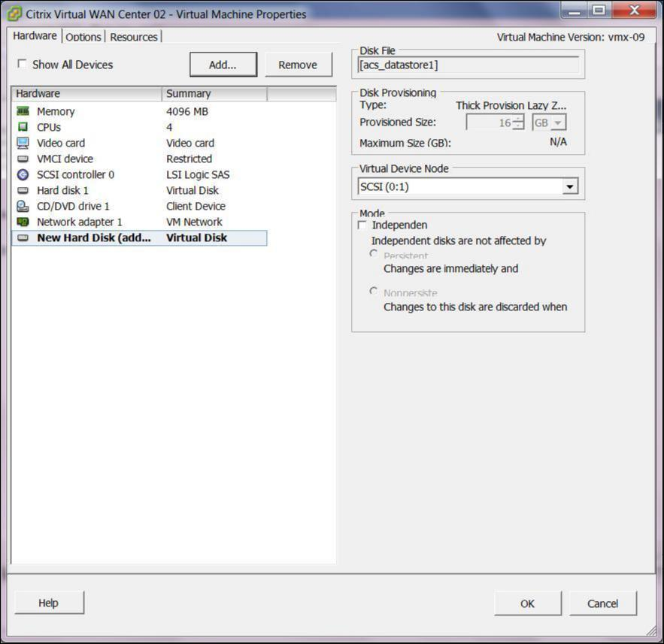The image size is (664, 644).
Task: Select the Nonpersistent radio button
Action: (x=373, y=291)
